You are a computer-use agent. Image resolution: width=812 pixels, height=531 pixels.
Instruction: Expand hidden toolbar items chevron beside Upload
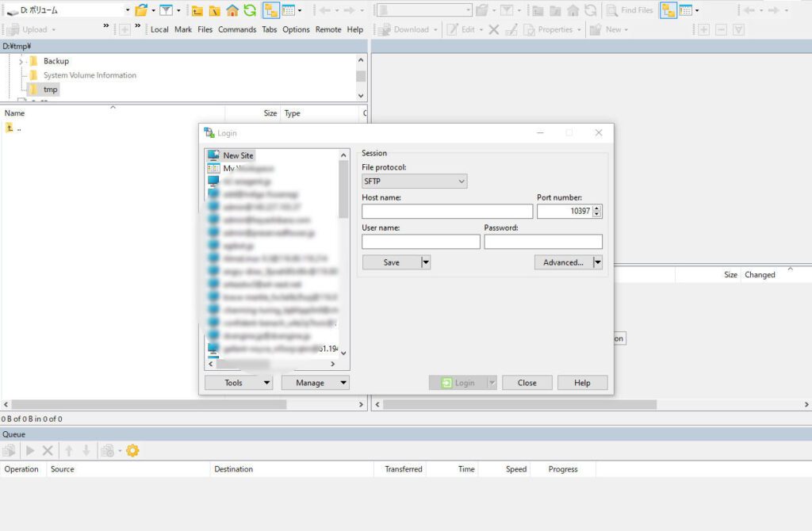tap(106, 25)
